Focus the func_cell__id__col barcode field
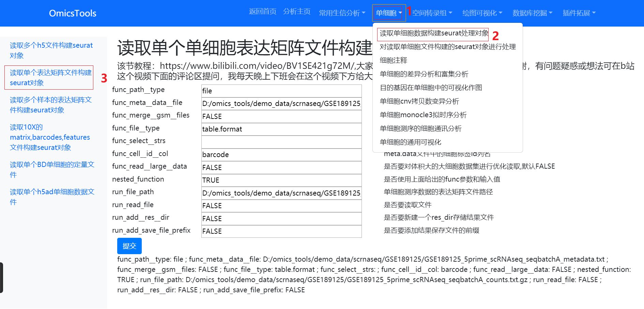Viewport: 644px width, 309px height. (281, 155)
